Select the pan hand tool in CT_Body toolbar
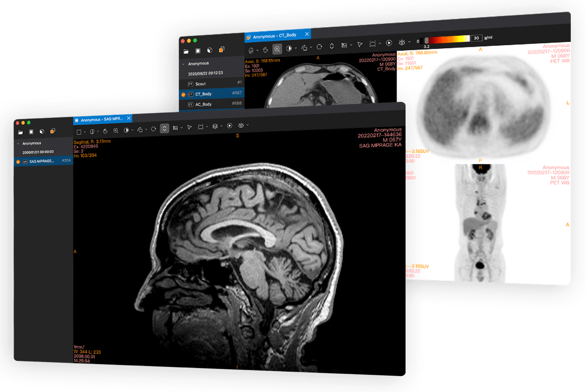 [x=265, y=50]
